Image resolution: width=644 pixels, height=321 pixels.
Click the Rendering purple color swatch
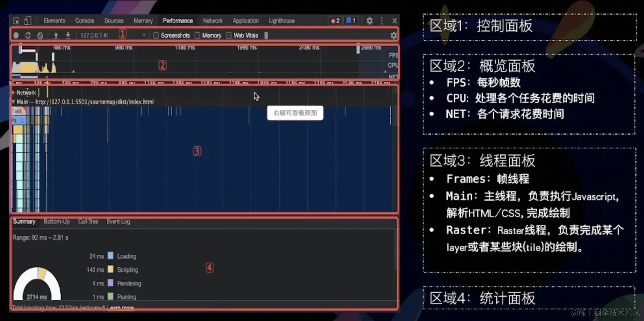pyautogui.click(x=110, y=283)
